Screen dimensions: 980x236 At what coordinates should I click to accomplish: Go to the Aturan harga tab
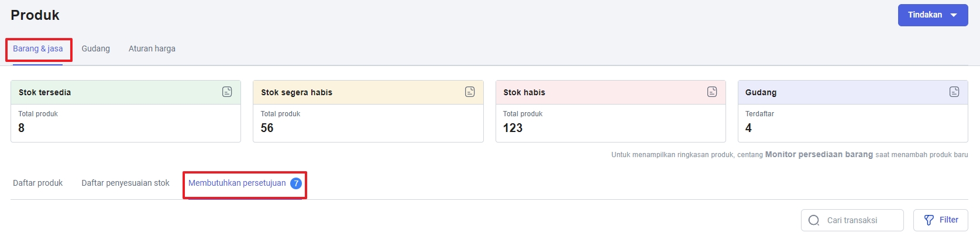(x=152, y=49)
